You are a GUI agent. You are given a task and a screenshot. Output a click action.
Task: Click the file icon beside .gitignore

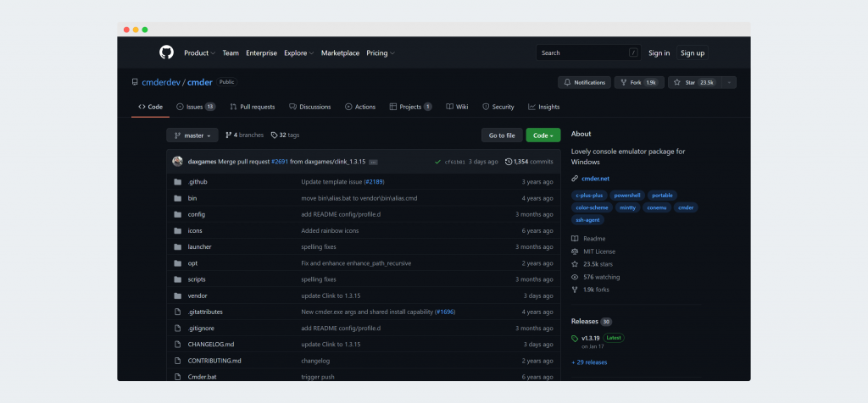178,328
